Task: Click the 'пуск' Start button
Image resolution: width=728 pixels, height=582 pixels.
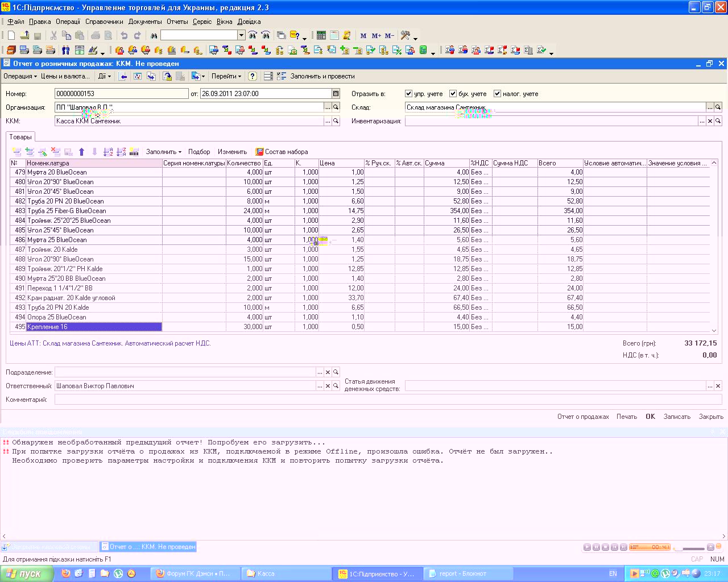Action: coord(27,573)
